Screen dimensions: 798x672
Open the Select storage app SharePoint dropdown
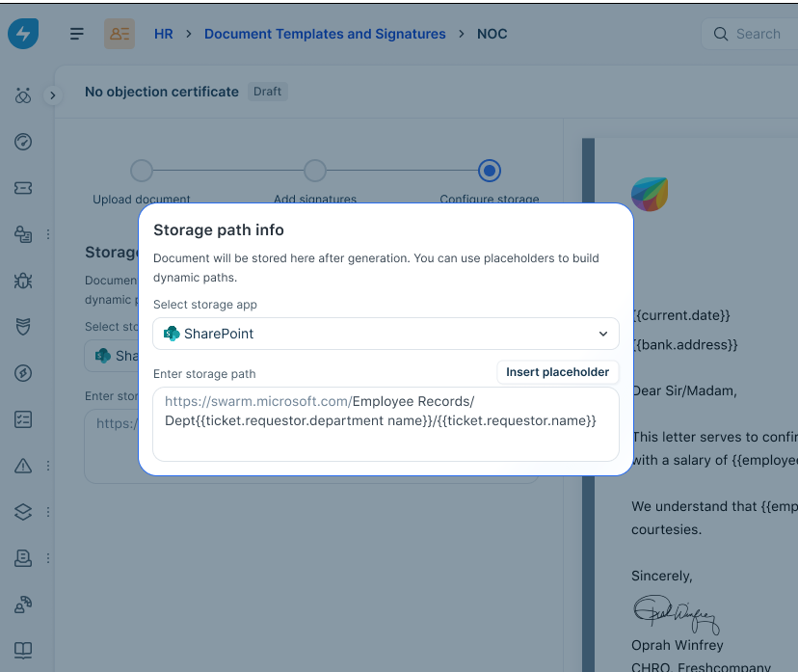(x=386, y=334)
